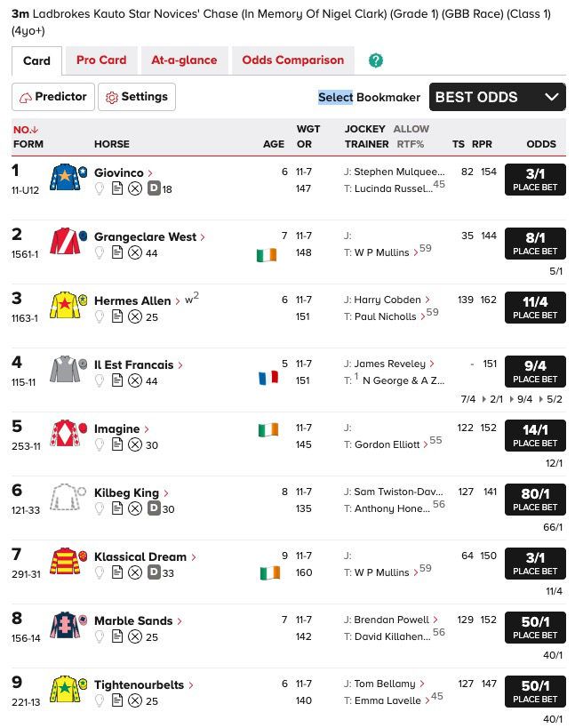Click Hermes Allen's yellow silks icon
Viewport: 575px width, 728px height.
point(68,305)
